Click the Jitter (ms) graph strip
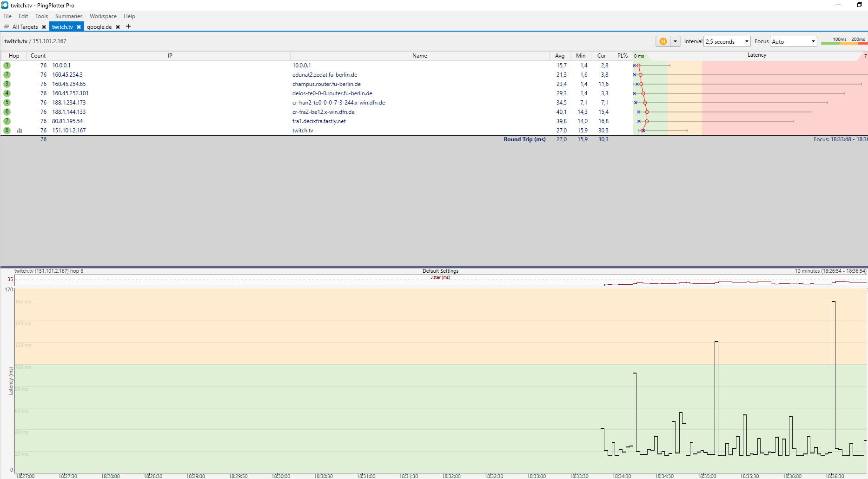Screen dimensions: 868x479 (440, 280)
